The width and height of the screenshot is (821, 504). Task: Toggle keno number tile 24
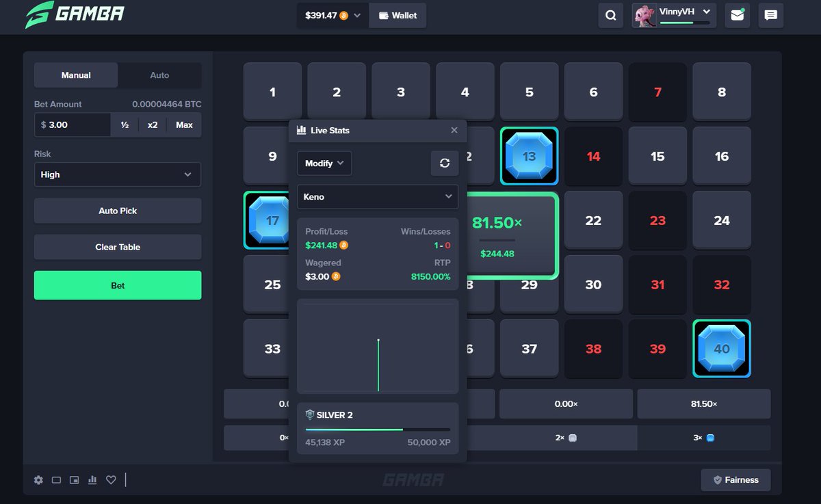(722, 220)
